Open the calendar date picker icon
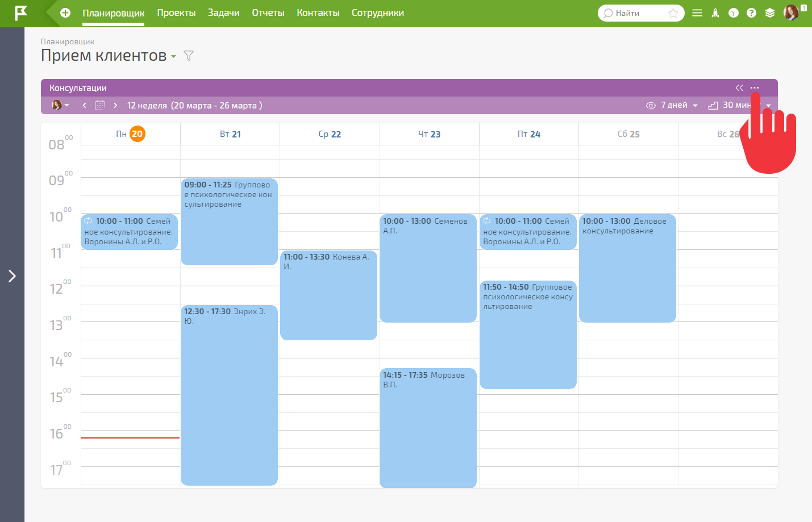Screen dimensions: 812x522 [100, 105]
